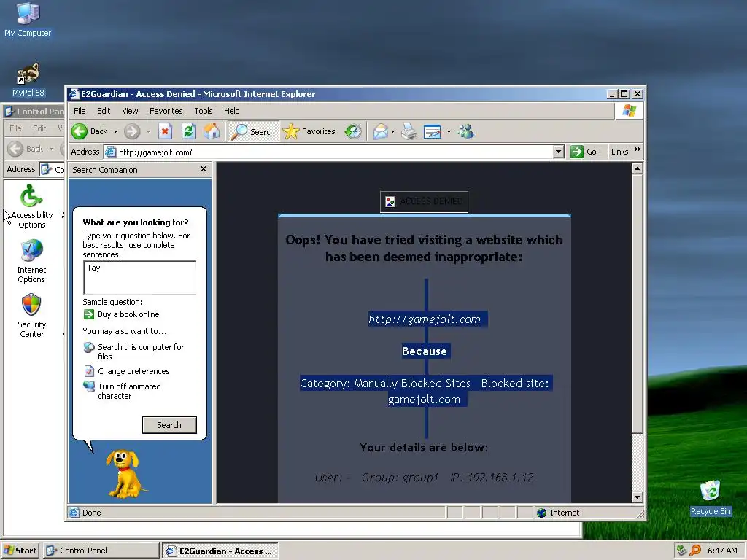Expand the Mail button dropdown arrow
The image size is (747, 560).
[392, 131]
